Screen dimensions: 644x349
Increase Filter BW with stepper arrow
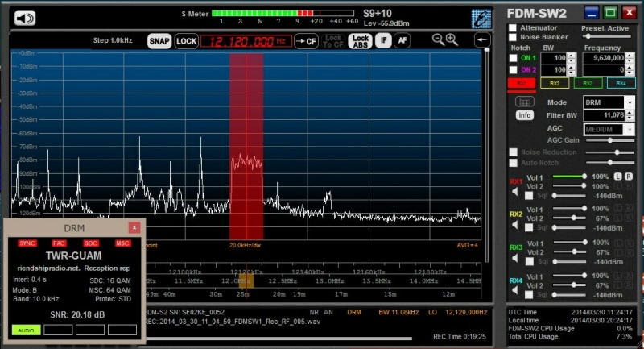tap(630, 113)
